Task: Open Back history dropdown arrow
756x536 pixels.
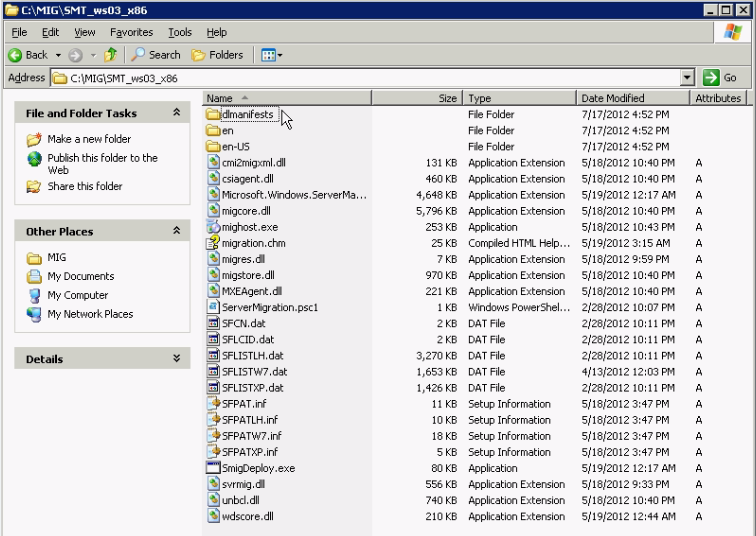Action: (x=58, y=55)
